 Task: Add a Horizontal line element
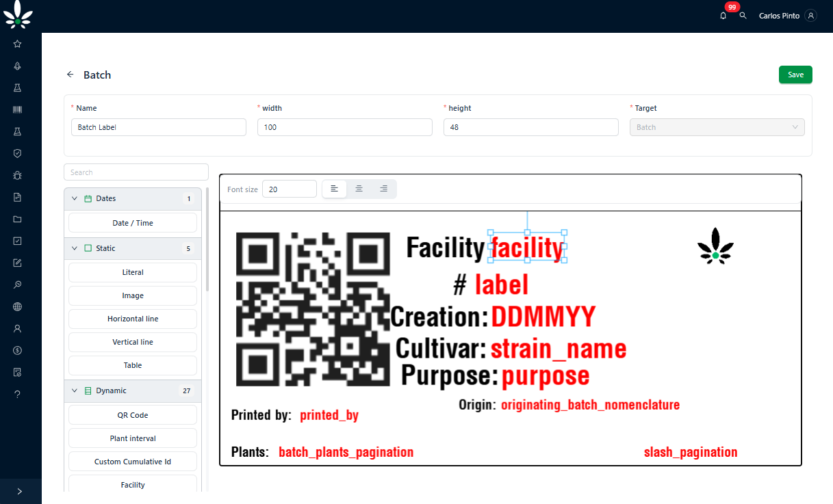[x=133, y=319]
